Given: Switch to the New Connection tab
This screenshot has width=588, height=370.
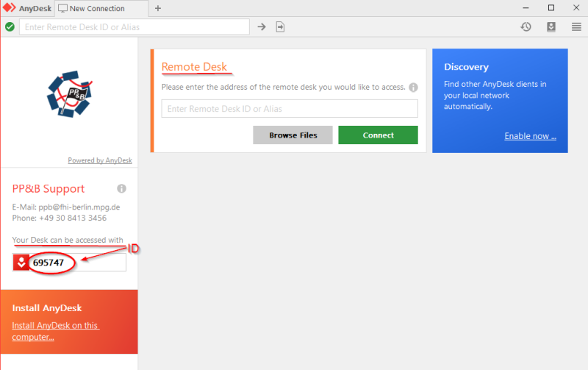Looking at the screenshot, I should [101, 8].
